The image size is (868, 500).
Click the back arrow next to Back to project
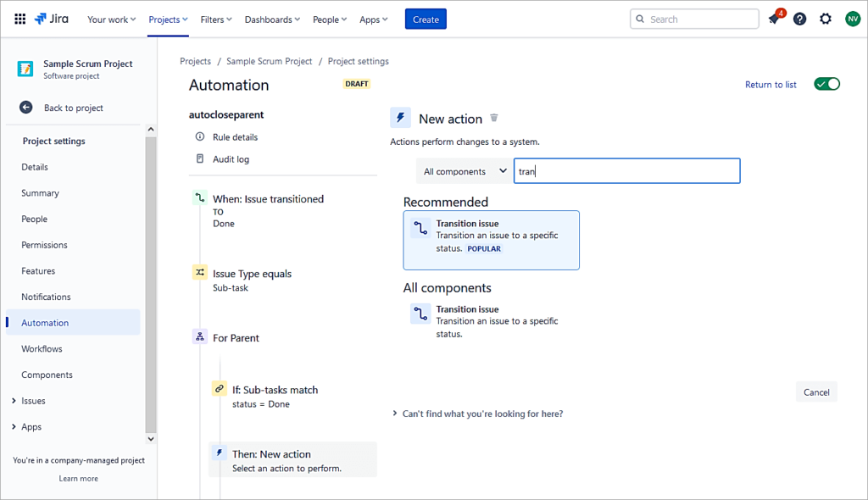click(x=26, y=108)
